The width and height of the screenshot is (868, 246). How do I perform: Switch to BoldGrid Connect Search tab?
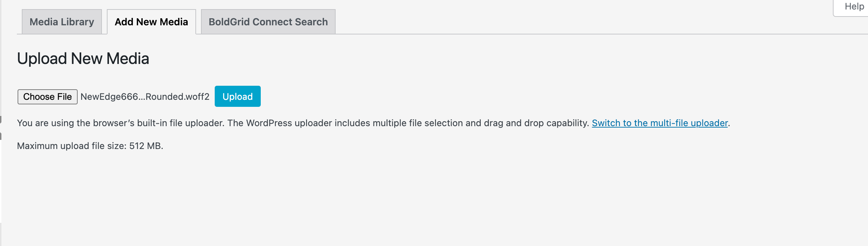(268, 22)
